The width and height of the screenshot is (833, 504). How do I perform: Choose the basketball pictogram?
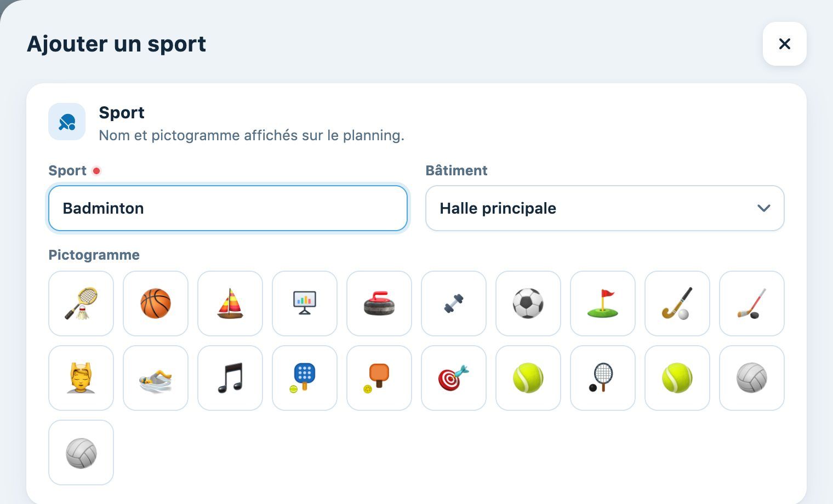(156, 303)
